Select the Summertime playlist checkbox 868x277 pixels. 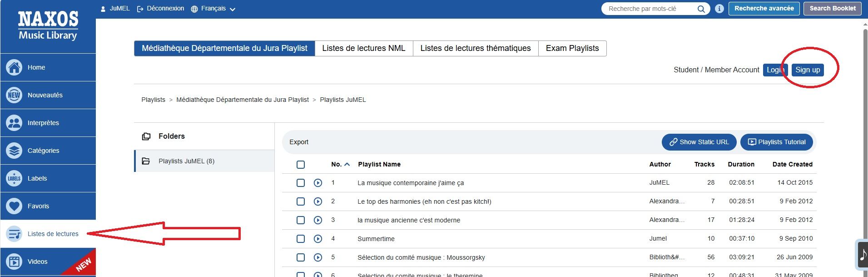(x=301, y=239)
